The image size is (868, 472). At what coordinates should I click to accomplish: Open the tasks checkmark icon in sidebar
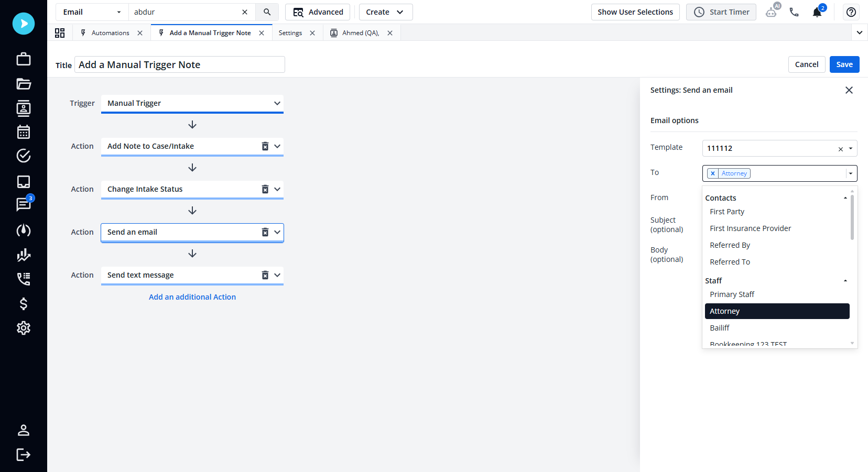point(23,156)
